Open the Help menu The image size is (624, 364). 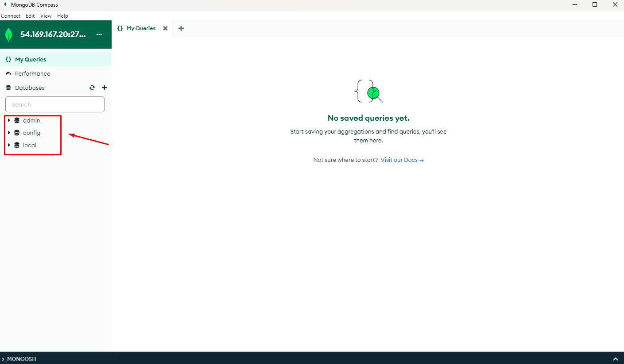62,16
